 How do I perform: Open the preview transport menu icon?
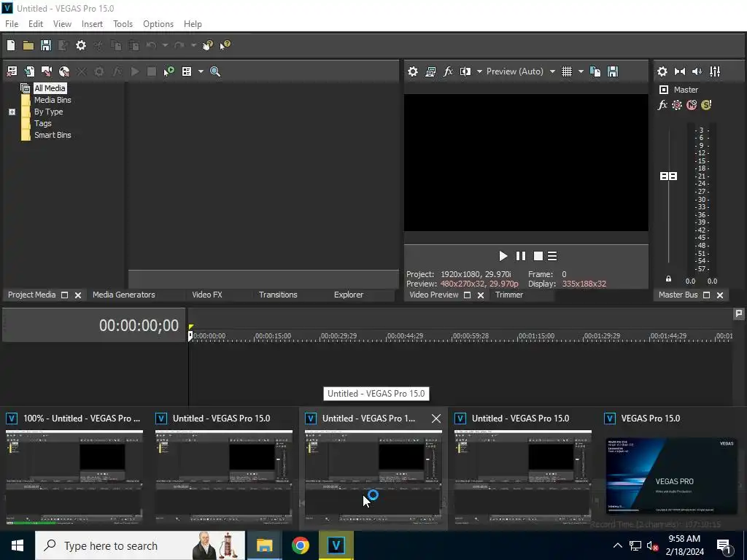(x=552, y=256)
